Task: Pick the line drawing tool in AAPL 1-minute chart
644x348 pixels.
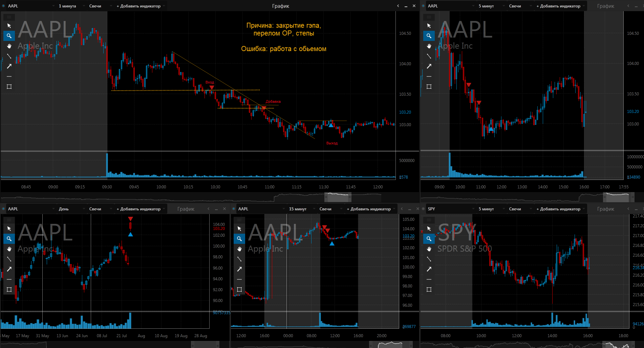Action: click(9, 56)
